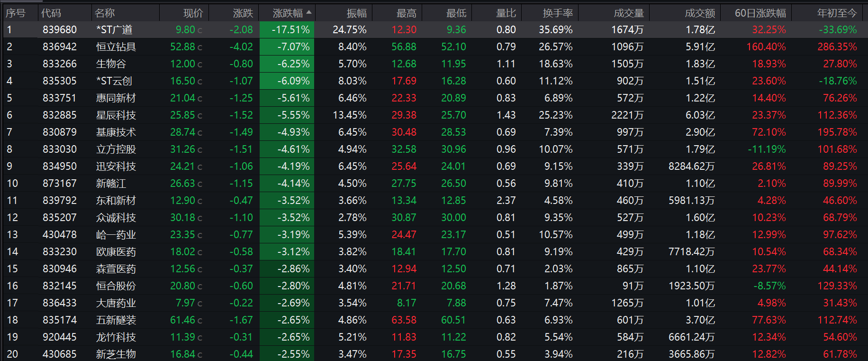Sort by the 现价 column header
868x361 pixels.
pyautogui.click(x=193, y=13)
